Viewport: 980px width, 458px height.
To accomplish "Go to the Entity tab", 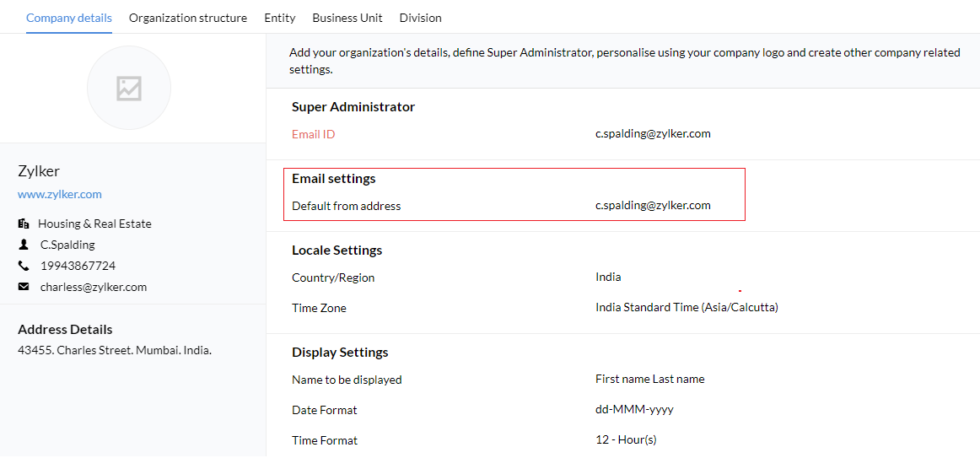I will (x=280, y=18).
